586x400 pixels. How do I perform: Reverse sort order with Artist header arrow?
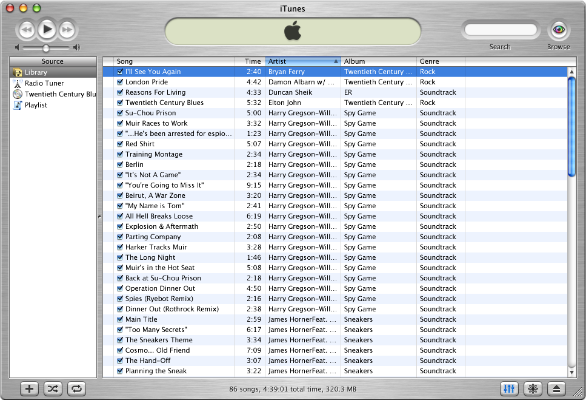pyautogui.click(x=336, y=61)
